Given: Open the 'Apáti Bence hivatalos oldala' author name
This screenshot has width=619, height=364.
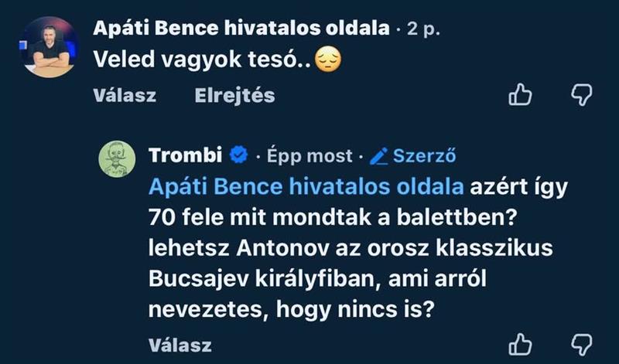Looking at the screenshot, I should pos(241,29).
